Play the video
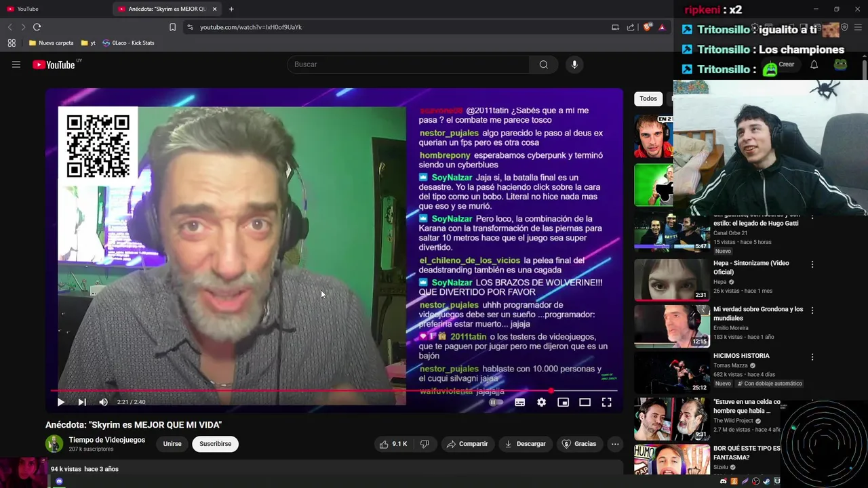 pos(60,402)
